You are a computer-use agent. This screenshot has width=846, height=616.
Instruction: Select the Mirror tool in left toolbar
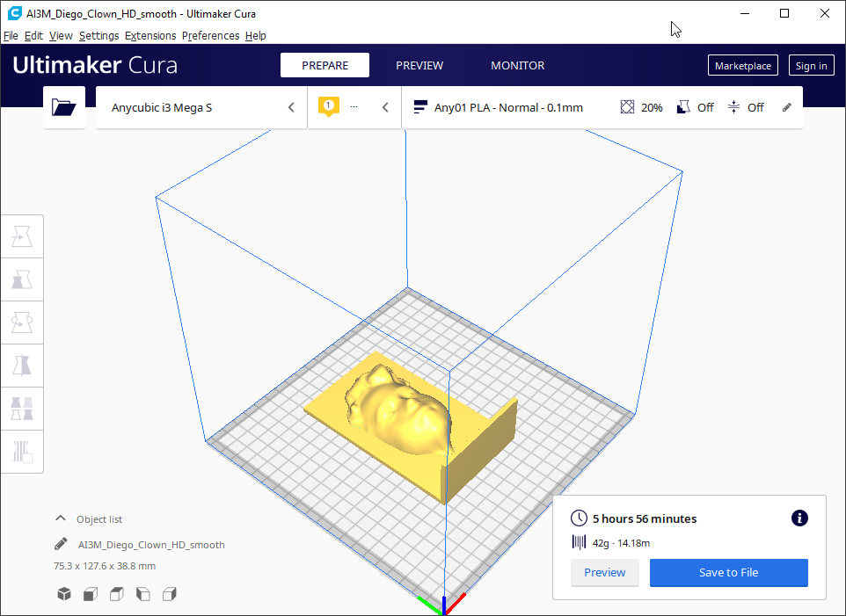[22, 366]
